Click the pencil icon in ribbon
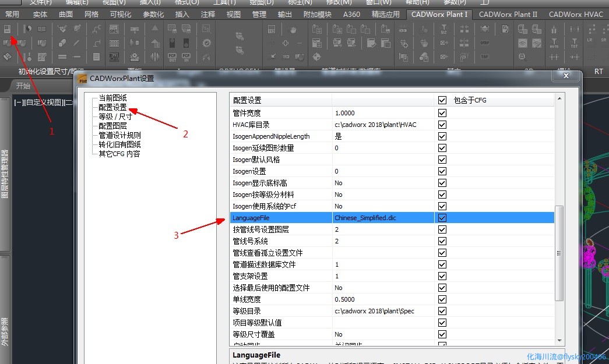609x364 pixels. click(x=78, y=29)
